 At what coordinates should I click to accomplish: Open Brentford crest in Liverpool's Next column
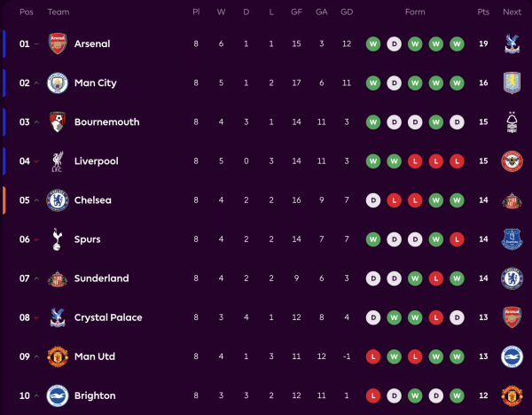point(512,161)
